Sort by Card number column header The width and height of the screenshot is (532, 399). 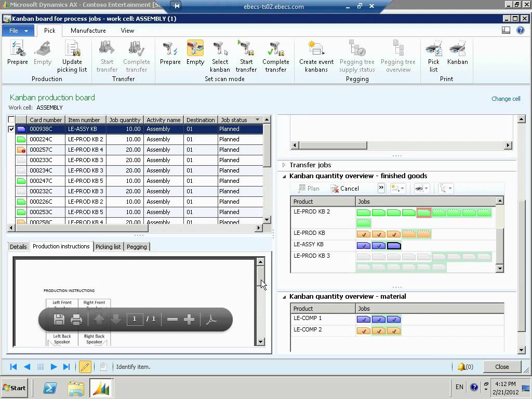pos(46,120)
